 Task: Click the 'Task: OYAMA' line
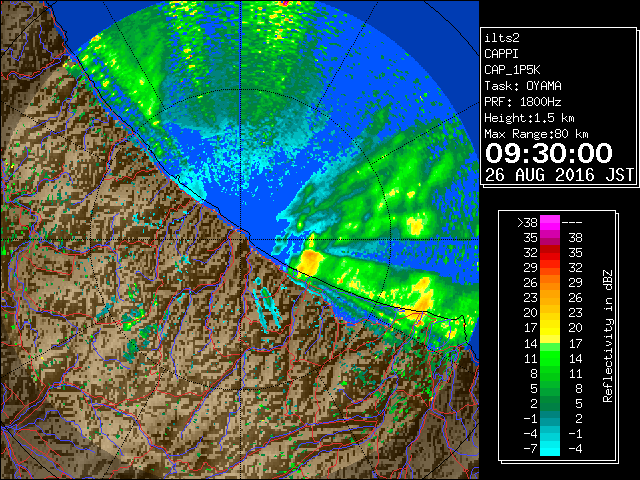(523, 86)
